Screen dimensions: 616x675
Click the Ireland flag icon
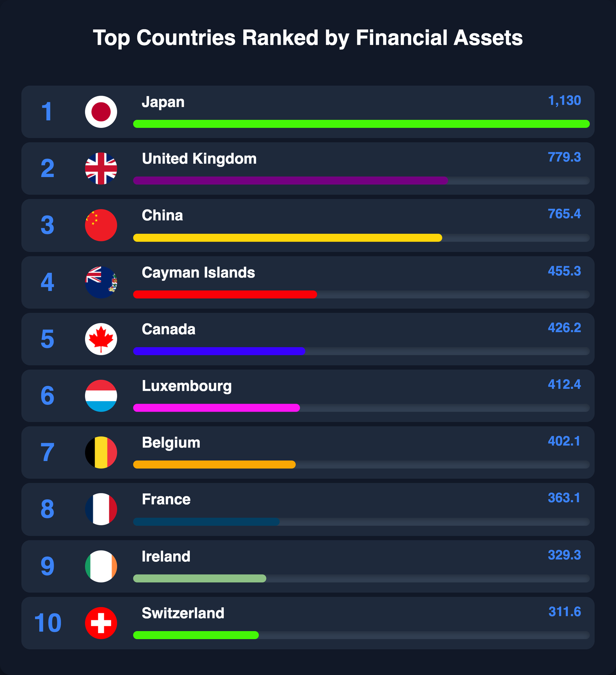tap(101, 566)
